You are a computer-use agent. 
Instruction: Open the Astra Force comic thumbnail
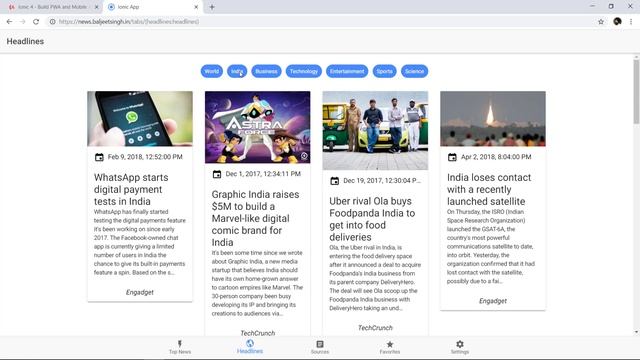258,127
